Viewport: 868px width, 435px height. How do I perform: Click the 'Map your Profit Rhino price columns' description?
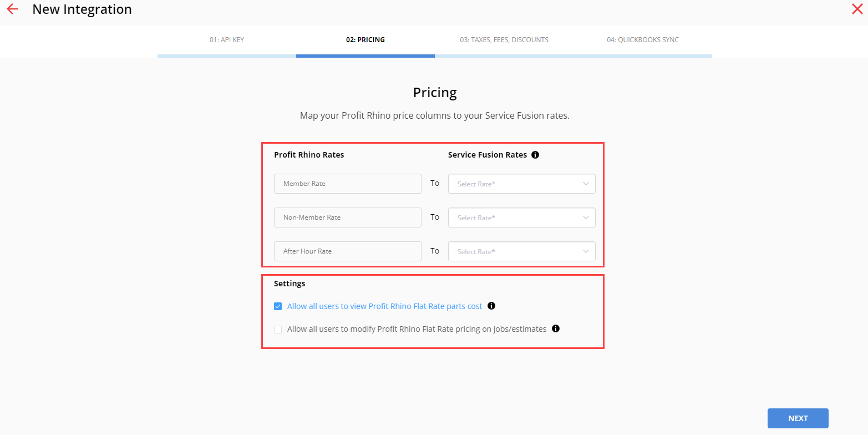(x=435, y=116)
